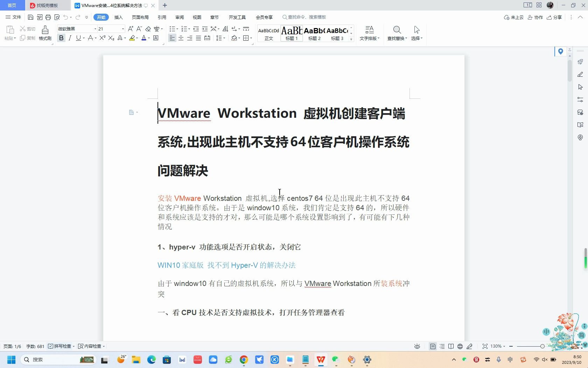The height and width of the screenshot is (368, 588).
Task: Enable eye protection mode in status bar
Action: coord(417,346)
